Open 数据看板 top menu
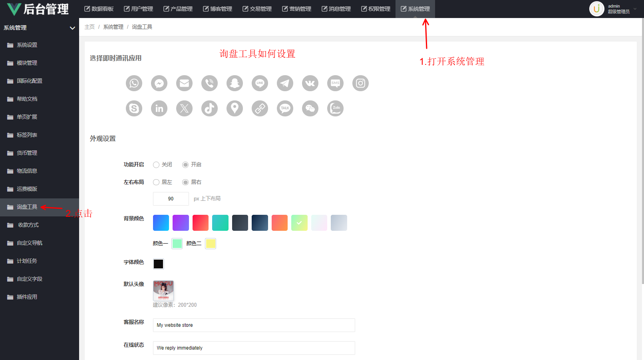Viewport: 644px width, 360px height. [99, 9]
